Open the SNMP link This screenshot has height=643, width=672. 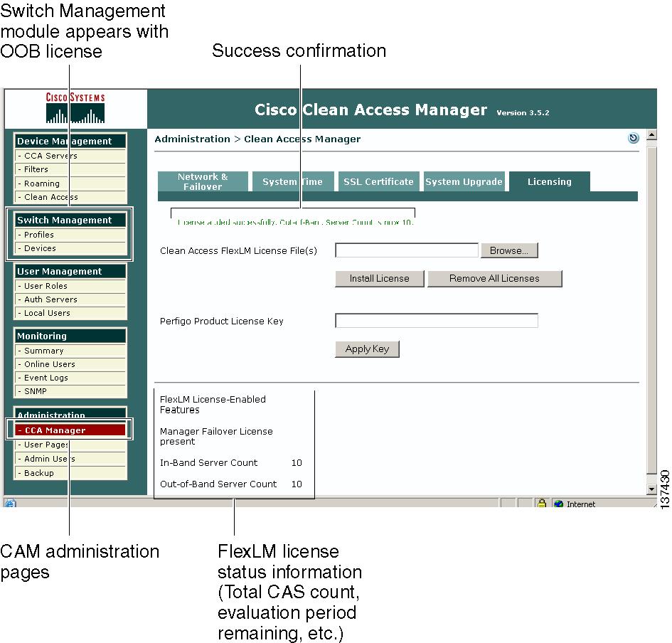tap(70, 391)
